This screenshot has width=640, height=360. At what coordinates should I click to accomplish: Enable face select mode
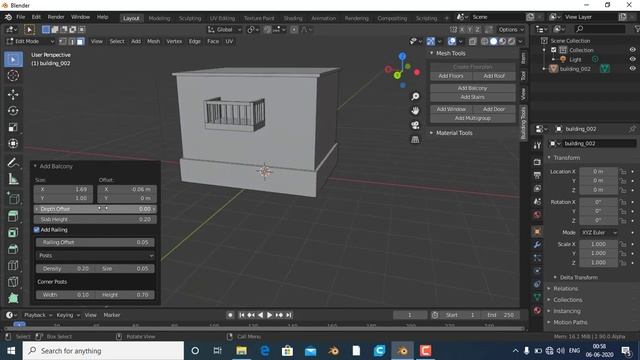click(x=80, y=41)
